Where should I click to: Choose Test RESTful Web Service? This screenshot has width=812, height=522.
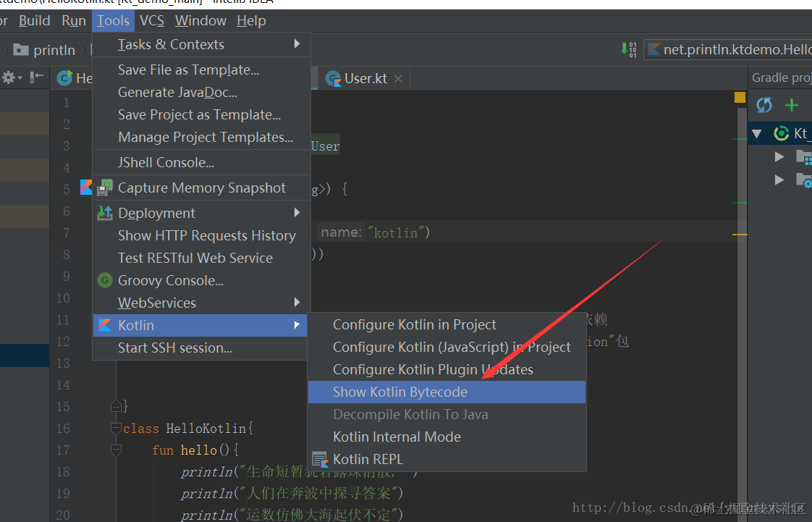[201, 258]
